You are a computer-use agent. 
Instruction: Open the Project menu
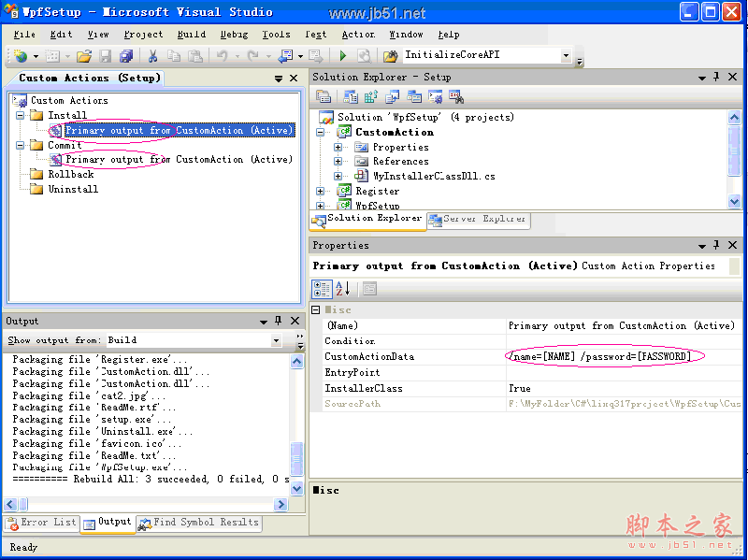click(143, 35)
